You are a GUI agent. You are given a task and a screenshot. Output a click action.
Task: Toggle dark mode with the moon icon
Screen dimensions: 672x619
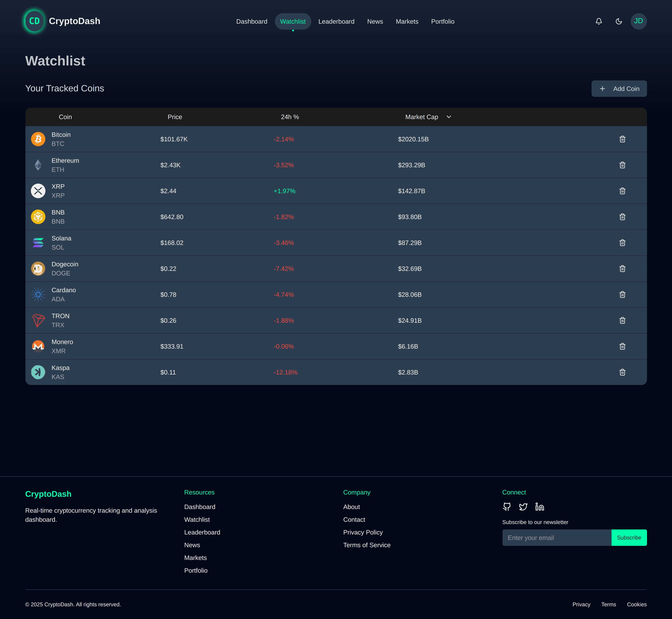click(x=619, y=21)
